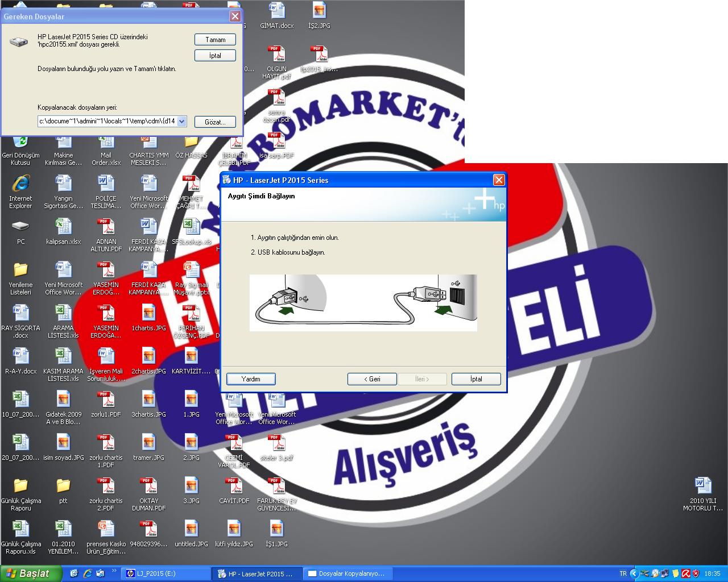Select the İŞ1.JPG image icon
Image resolution: width=728 pixels, height=582 pixels.
click(276, 529)
